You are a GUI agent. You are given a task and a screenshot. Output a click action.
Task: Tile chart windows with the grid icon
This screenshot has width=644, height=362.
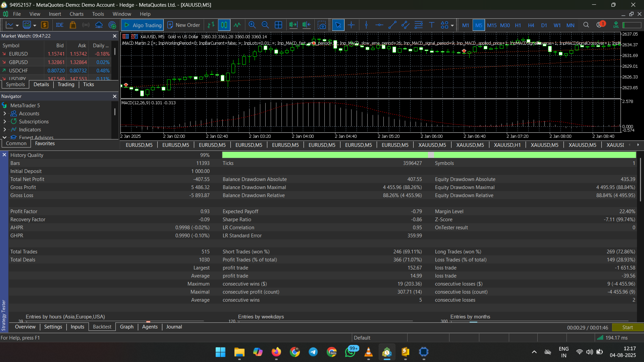pyautogui.click(x=278, y=25)
